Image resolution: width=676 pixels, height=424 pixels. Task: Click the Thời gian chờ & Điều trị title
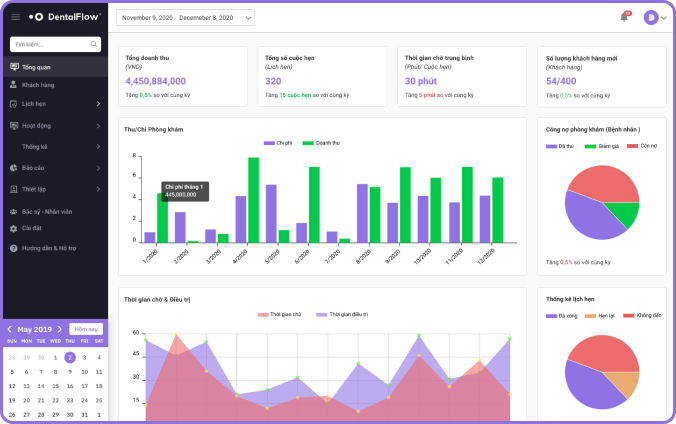(x=157, y=299)
